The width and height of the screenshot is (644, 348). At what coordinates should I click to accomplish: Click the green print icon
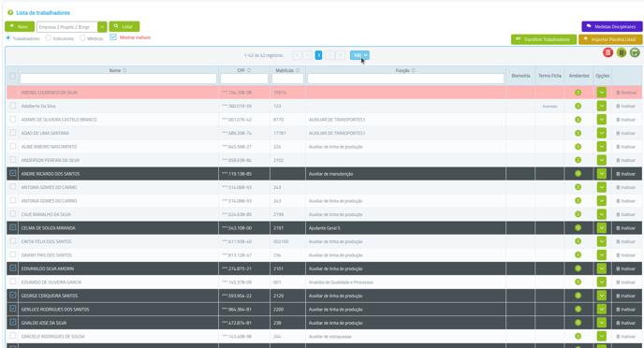(635, 52)
